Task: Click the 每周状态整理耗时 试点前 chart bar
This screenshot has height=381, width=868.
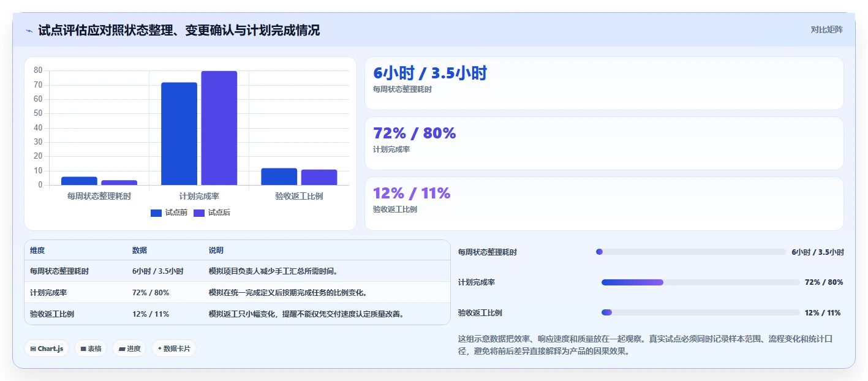Action: tap(79, 181)
